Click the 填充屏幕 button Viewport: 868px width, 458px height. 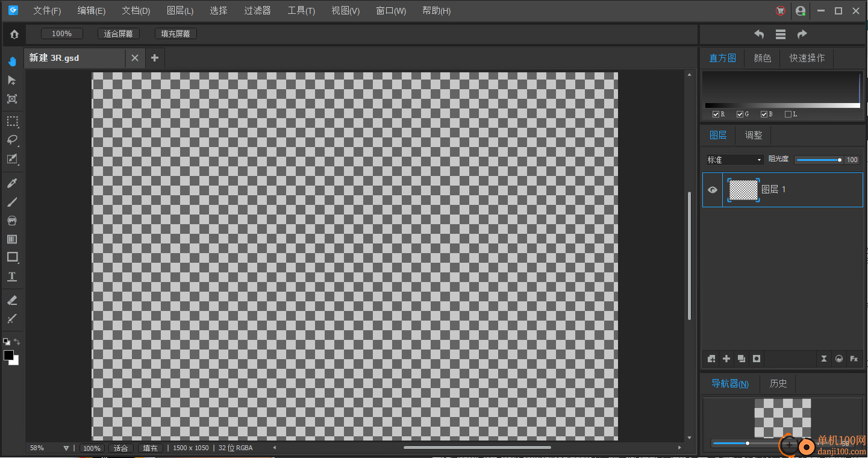pos(175,34)
